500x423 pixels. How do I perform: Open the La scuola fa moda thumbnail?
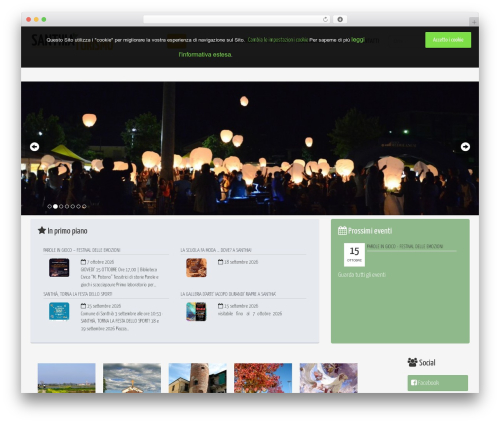point(196,268)
